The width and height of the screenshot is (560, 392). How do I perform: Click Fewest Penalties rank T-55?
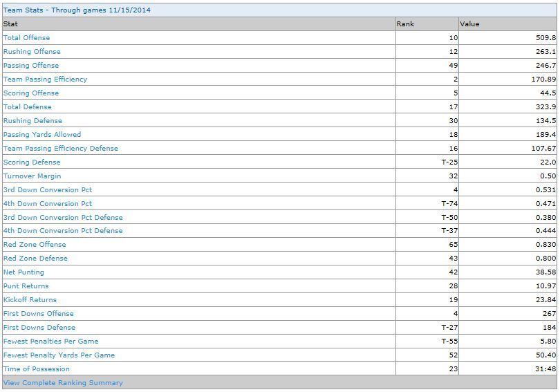coord(449,342)
